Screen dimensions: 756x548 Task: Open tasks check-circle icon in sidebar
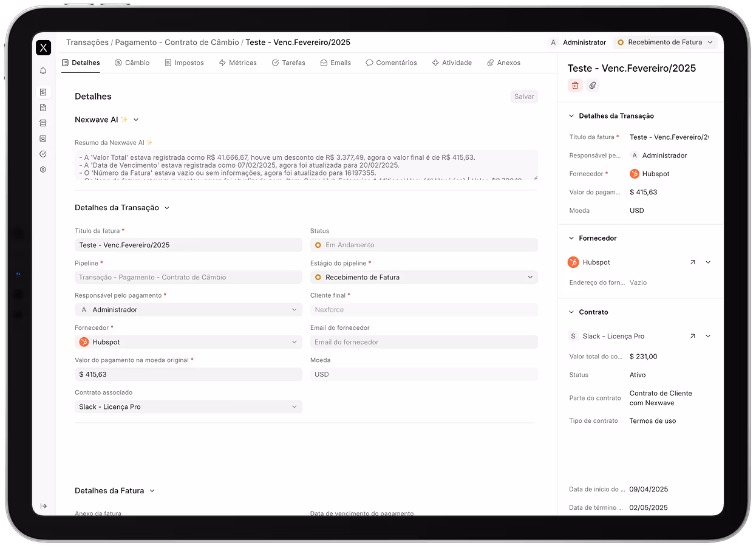coord(43,154)
